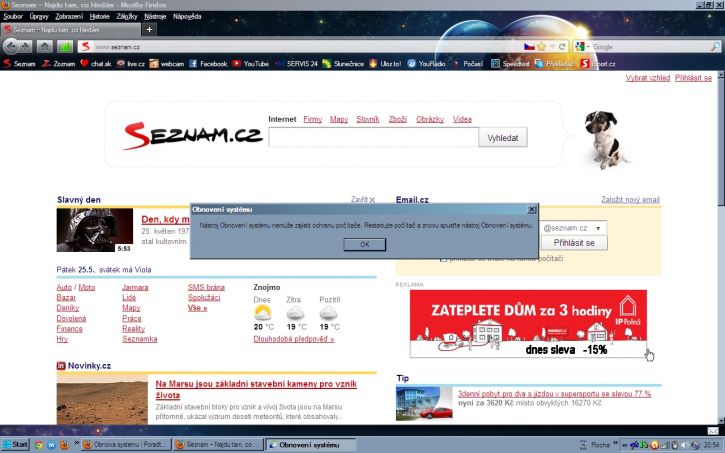The width and height of the screenshot is (725, 453).
Task: Open the YouRadio bookmark
Action: pos(426,64)
